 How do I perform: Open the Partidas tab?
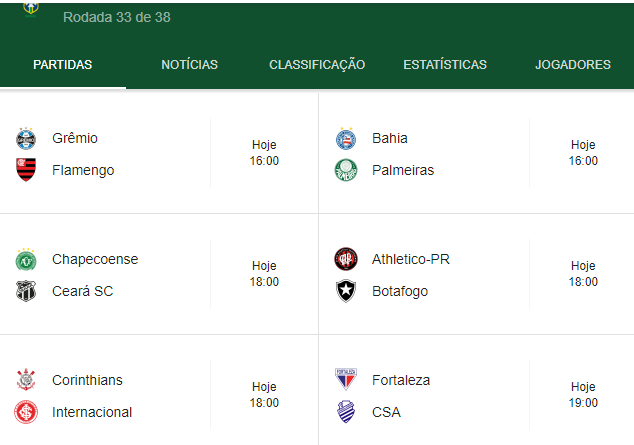(63, 64)
